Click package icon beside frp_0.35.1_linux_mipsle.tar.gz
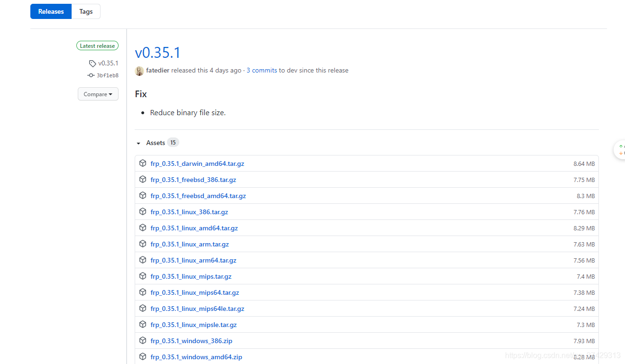 coord(143,324)
